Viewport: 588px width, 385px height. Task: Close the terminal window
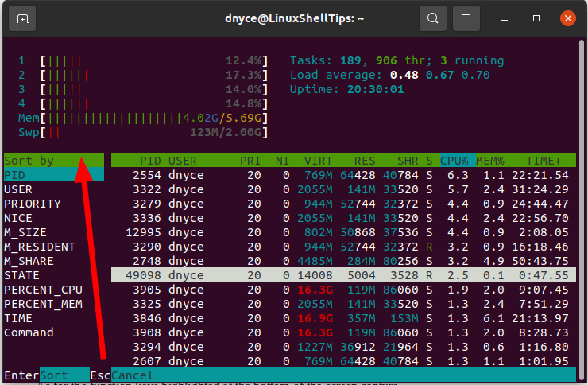568,18
